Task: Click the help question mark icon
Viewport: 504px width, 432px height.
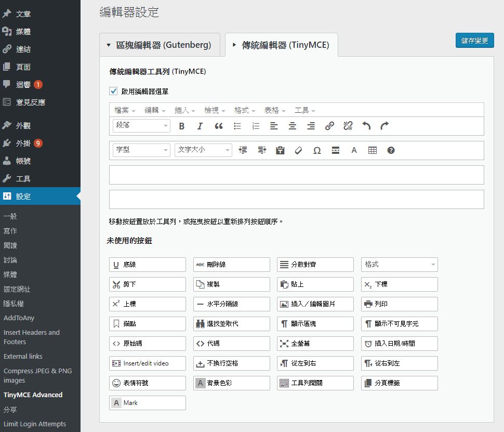Action: (391, 150)
